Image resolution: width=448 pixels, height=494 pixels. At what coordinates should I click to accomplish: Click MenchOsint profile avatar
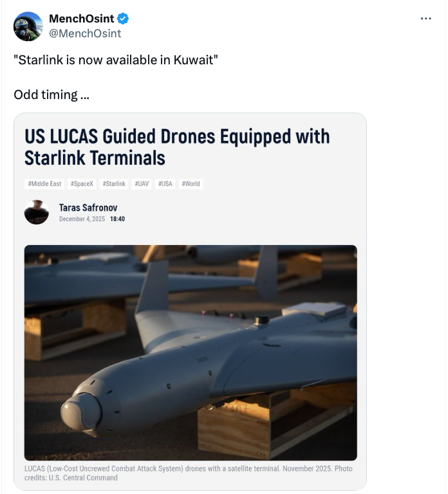pyautogui.click(x=28, y=26)
